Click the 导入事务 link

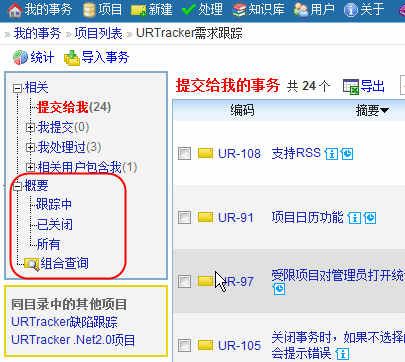point(105,57)
